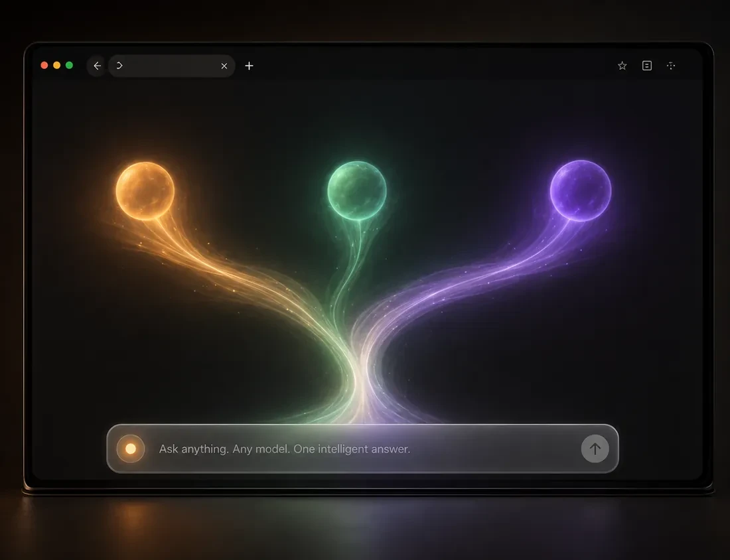Click the green glowing orb

(x=356, y=190)
